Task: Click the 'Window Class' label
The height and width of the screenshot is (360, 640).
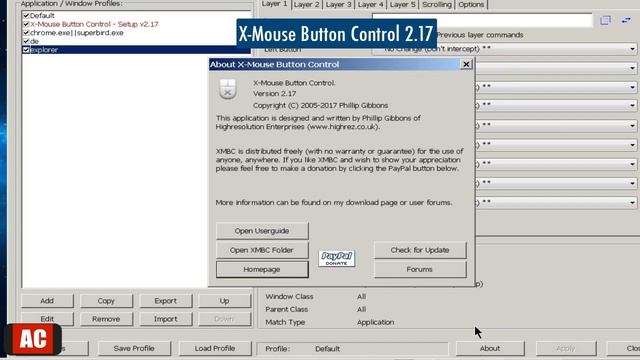Action: [289, 296]
